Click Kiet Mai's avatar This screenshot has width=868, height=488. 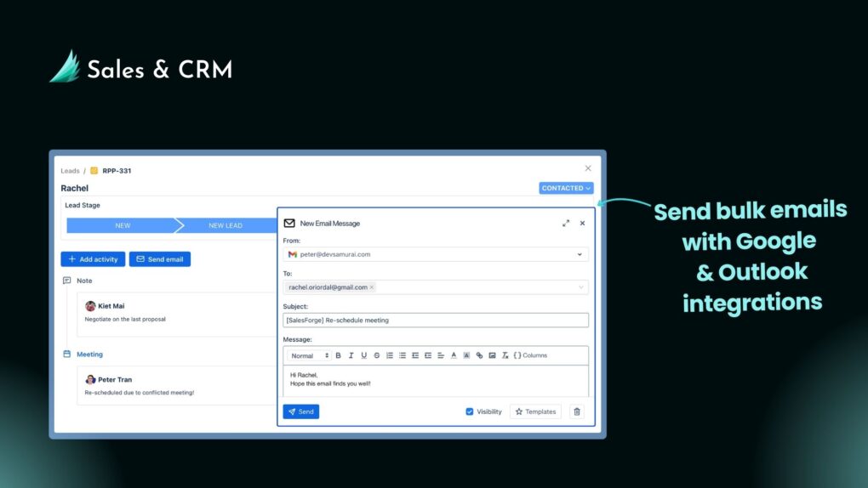90,306
